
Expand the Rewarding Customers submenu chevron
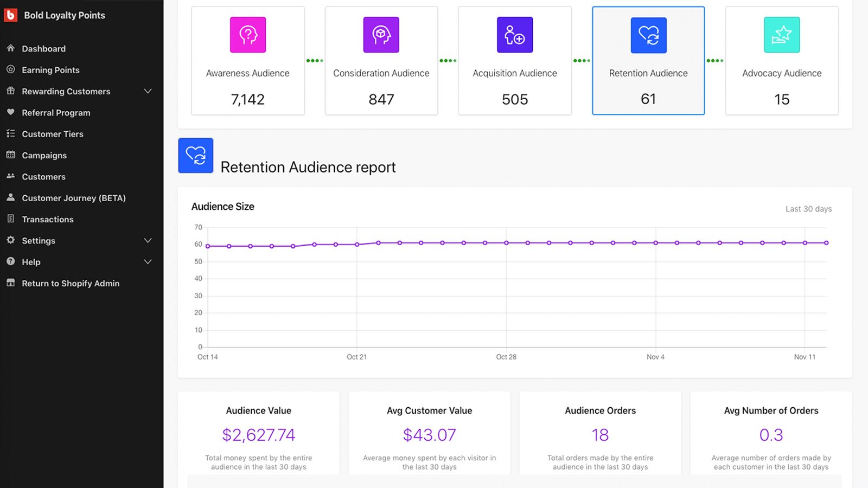[x=148, y=91]
